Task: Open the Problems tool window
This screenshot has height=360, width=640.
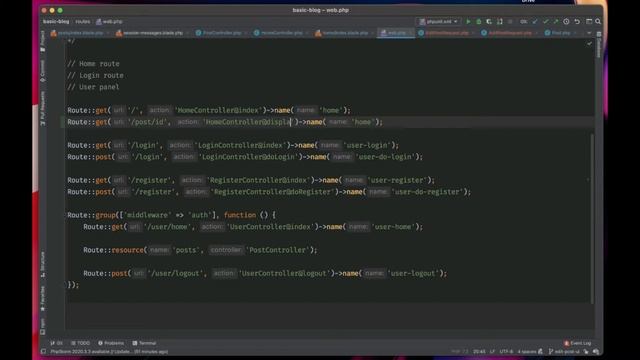Action: tap(111, 343)
